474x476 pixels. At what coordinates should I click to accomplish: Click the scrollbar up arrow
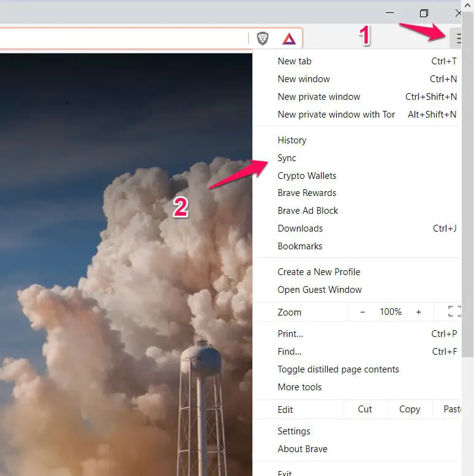[x=468, y=5]
